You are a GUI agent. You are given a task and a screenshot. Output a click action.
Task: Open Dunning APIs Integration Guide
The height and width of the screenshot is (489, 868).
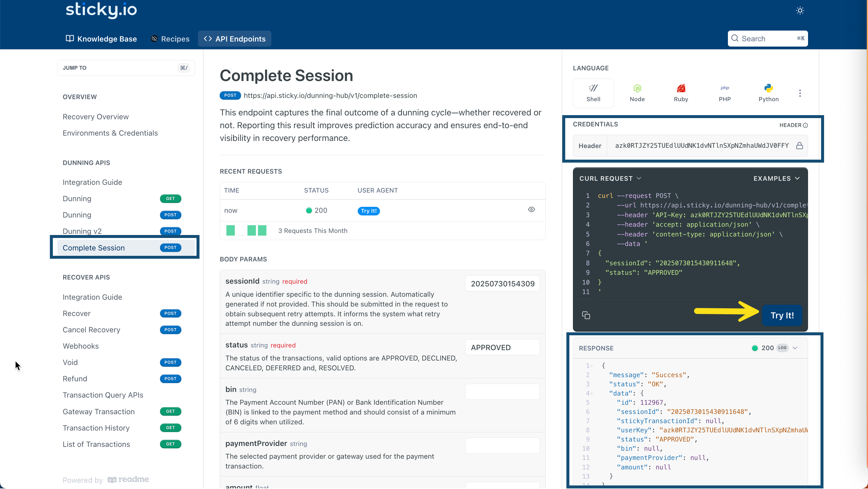click(92, 182)
